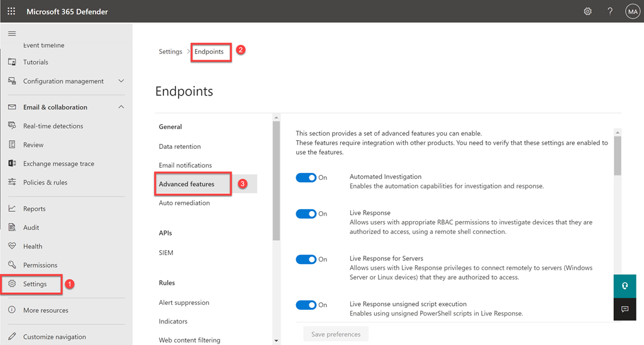Open the help question mark icon
This screenshot has height=345, width=644.
pyautogui.click(x=609, y=11)
